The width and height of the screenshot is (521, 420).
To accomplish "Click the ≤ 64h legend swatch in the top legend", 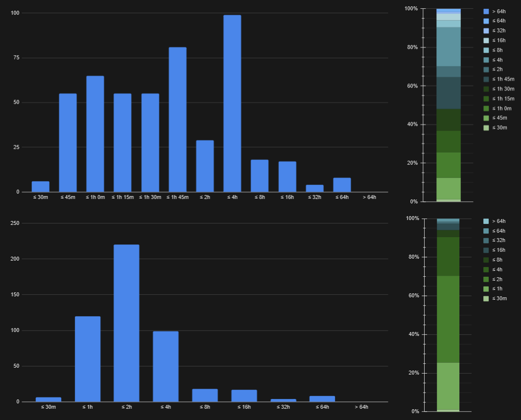I will pyautogui.click(x=486, y=21).
